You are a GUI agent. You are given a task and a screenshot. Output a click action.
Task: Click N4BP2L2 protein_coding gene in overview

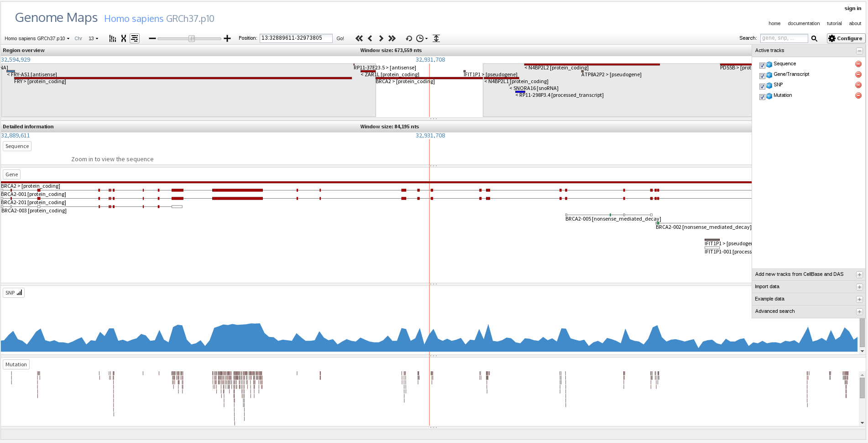[x=556, y=68]
